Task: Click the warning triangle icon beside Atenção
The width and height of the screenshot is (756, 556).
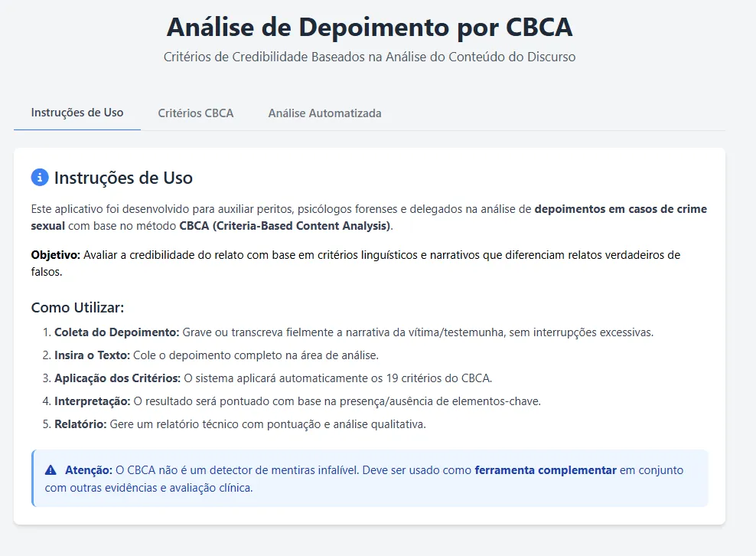Action: [51, 470]
